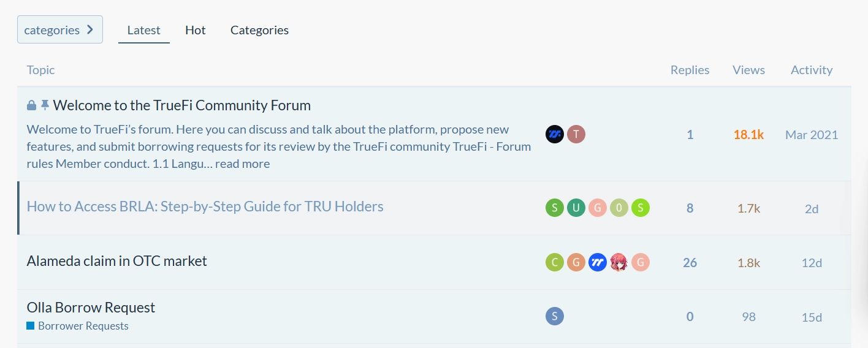
Task: Sort topics by Views column
Action: pyautogui.click(x=748, y=70)
